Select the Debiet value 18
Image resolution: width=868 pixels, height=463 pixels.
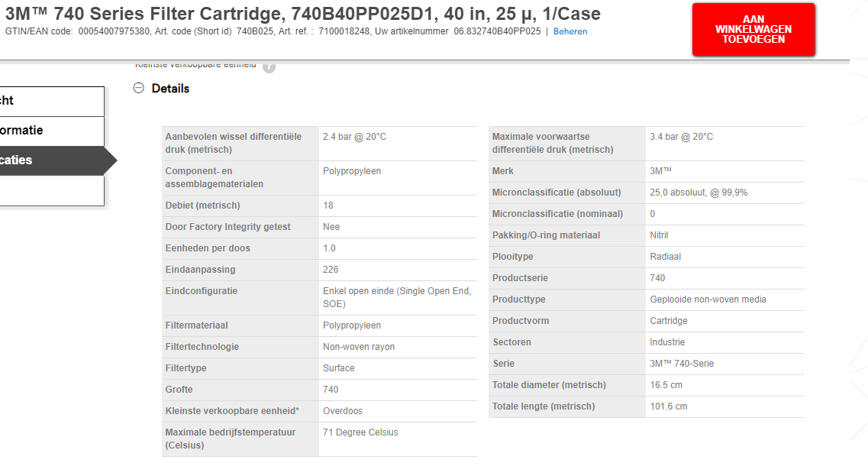(x=328, y=206)
